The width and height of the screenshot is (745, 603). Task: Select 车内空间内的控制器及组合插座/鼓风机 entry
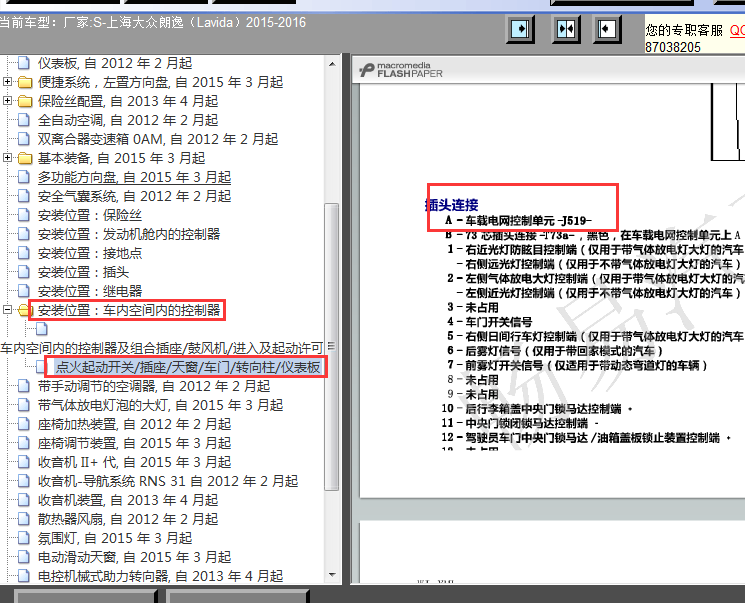(x=162, y=348)
